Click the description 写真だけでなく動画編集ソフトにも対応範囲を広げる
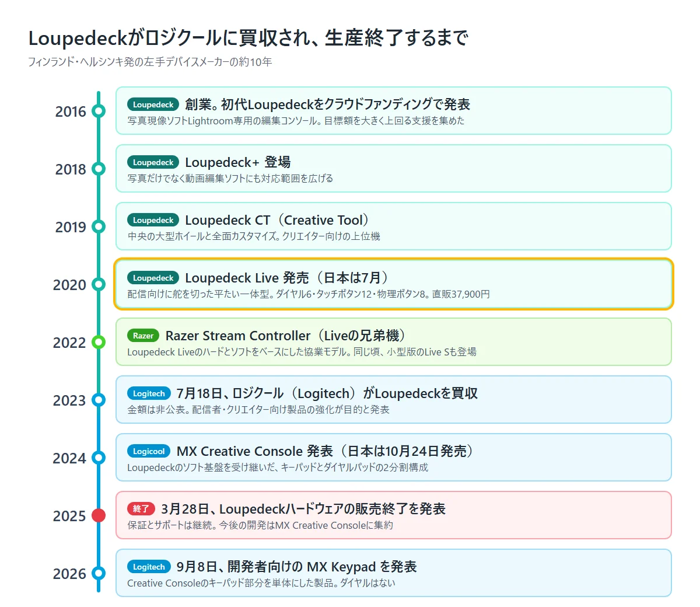 tap(230, 179)
